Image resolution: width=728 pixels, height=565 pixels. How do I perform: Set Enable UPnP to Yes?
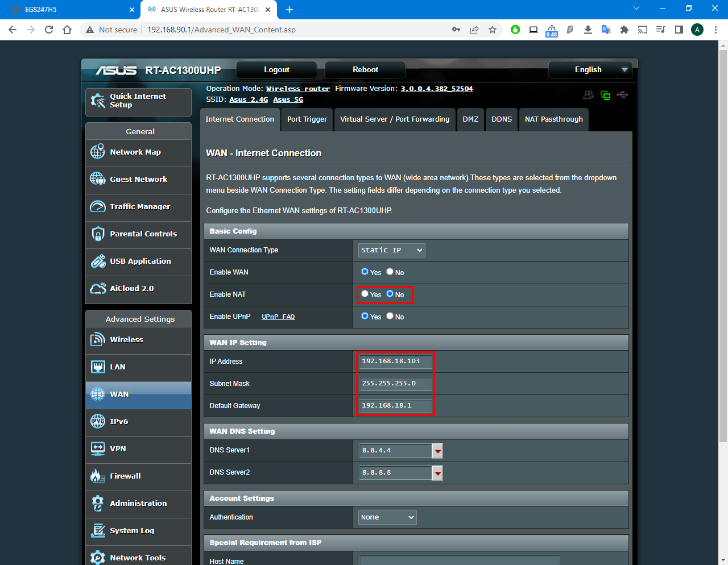pyautogui.click(x=365, y=316)
